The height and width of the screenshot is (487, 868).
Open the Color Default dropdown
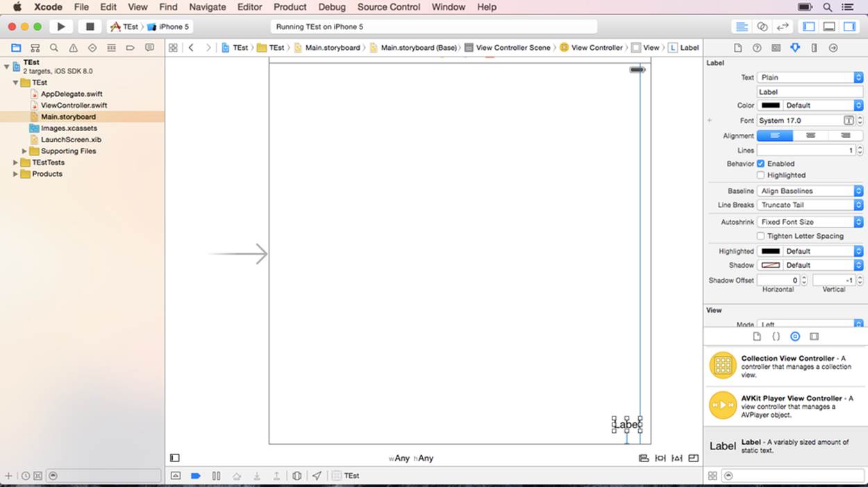coord(824,105)
